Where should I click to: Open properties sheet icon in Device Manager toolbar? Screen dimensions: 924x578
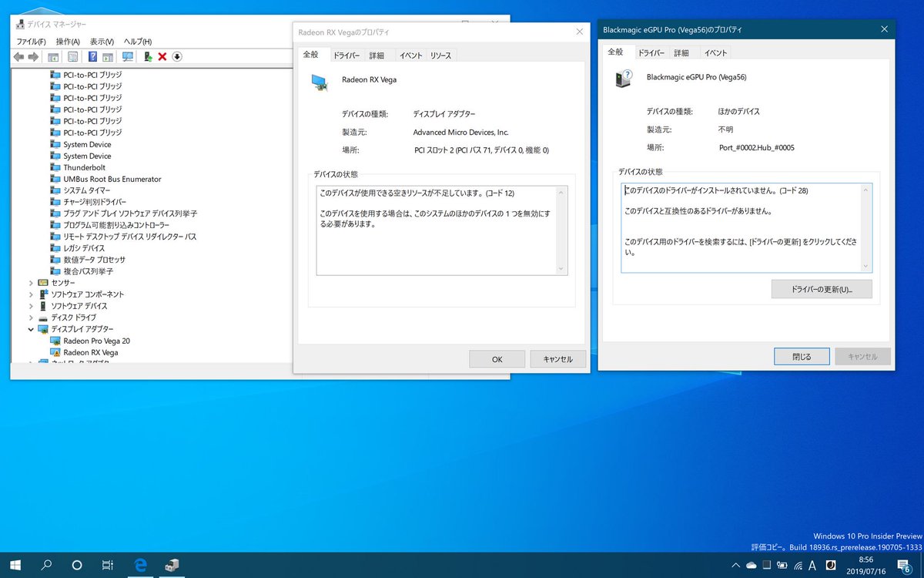pos(72,57)
